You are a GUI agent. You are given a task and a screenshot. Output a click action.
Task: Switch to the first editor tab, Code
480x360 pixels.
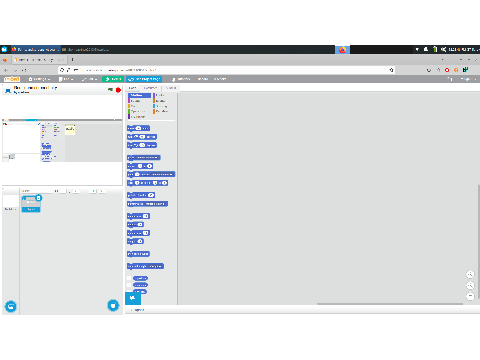132,88
